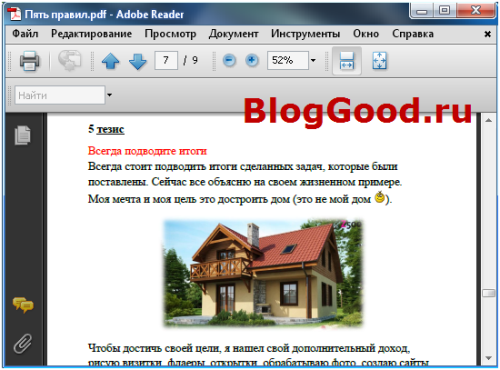Click the Найти search field
Image resolution: width=500 pixels, height=370 pixels.
(60, 95)
